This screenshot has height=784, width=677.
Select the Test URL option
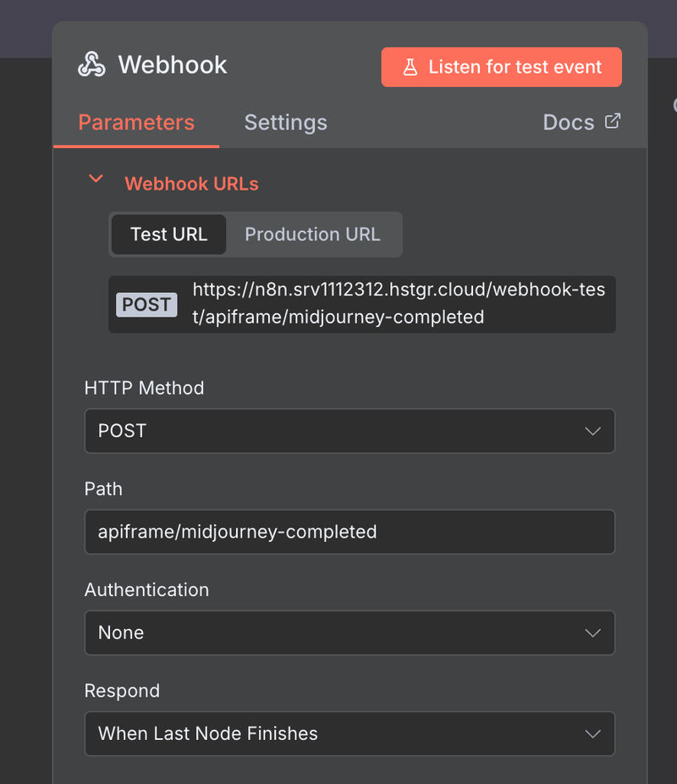coord(168,235)
